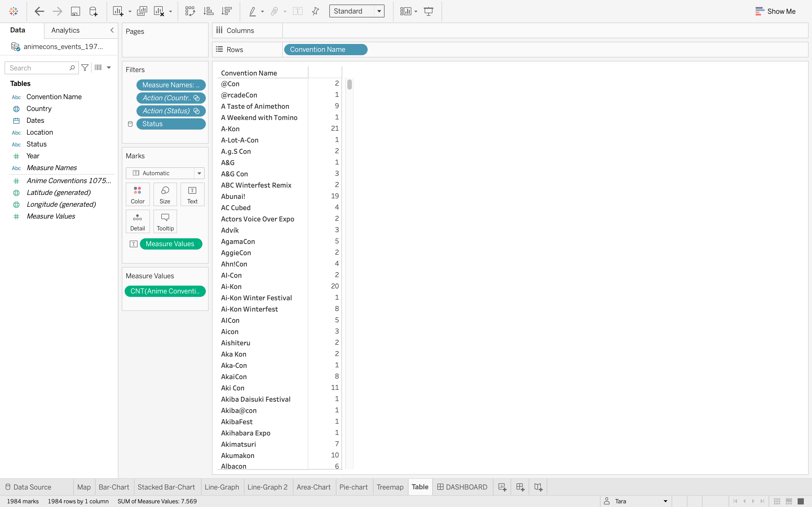Click the Duplicate Worksheet icon

[142, 11]
